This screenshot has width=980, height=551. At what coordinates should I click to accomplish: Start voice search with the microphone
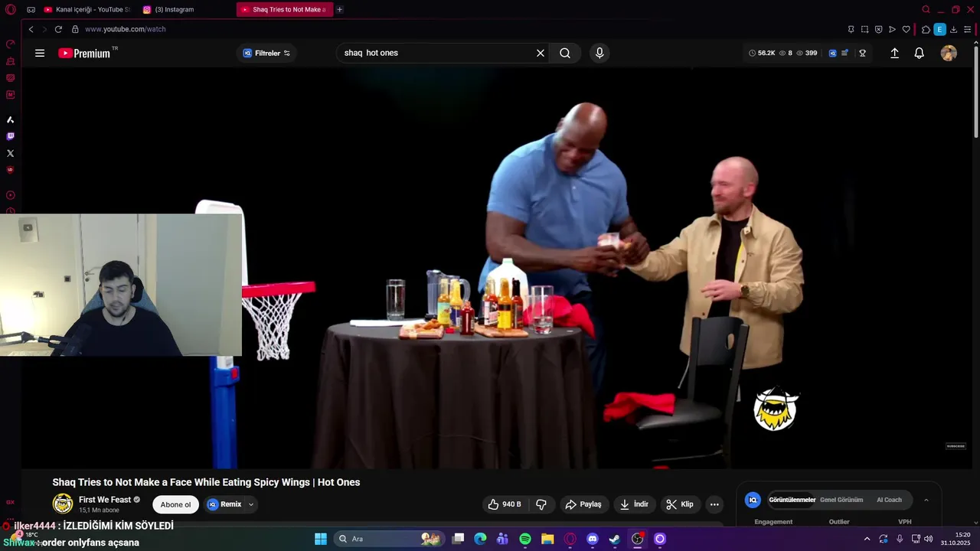coord(599,53)
